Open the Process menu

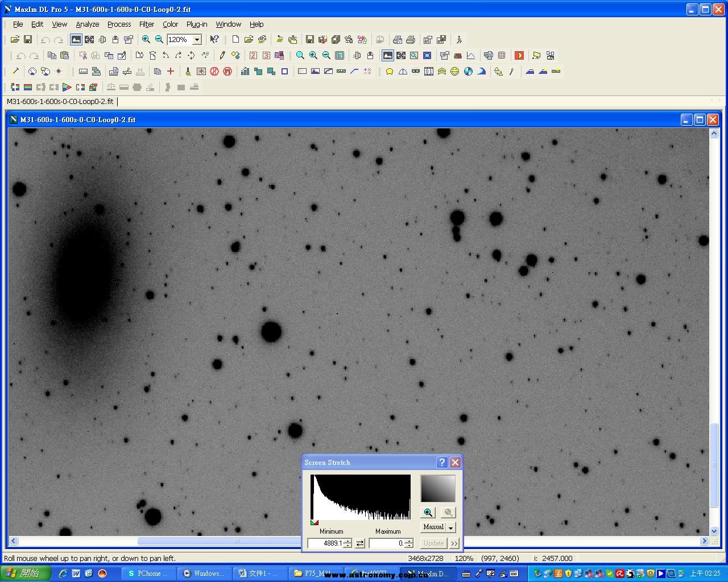(x=119, y=24)
